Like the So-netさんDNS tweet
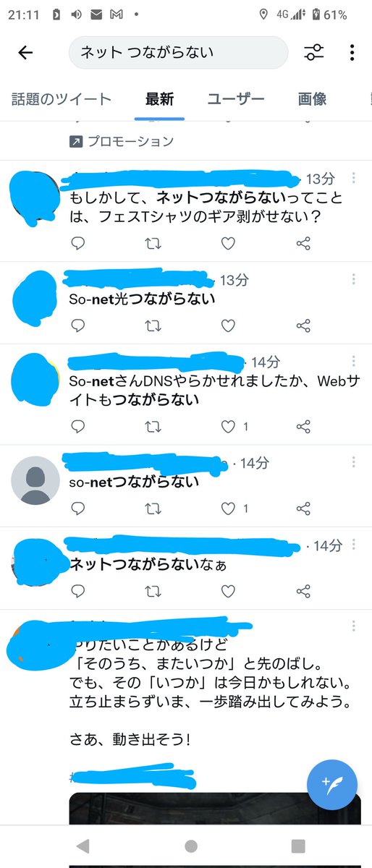Screen dimensions: 372x868 click(x=228, y=427)
